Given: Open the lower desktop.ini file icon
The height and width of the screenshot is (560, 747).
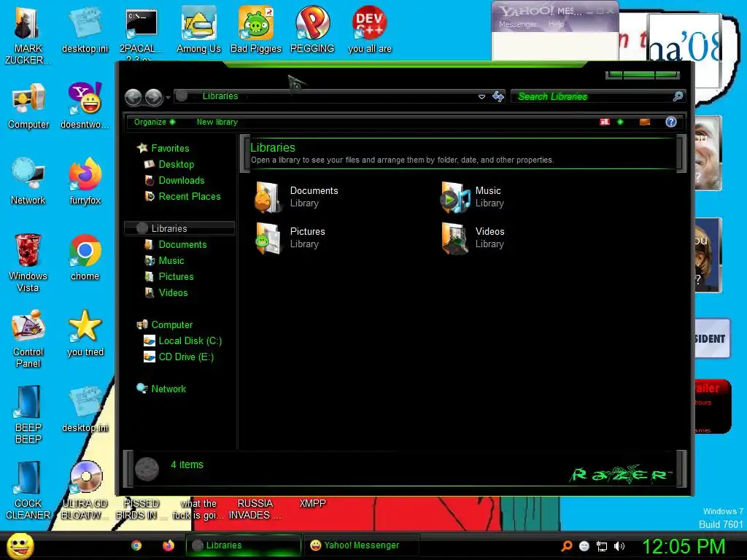Looking at the screenshot, I should click(85, 410).
